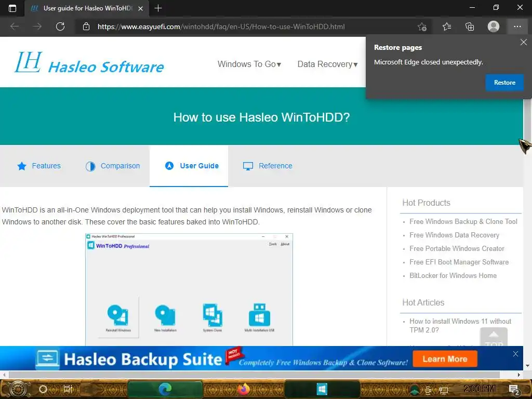The image size is (532, 399).
Task: Close the User guide for Hasleo WinToHDD tab
Action: coord(140,8)
